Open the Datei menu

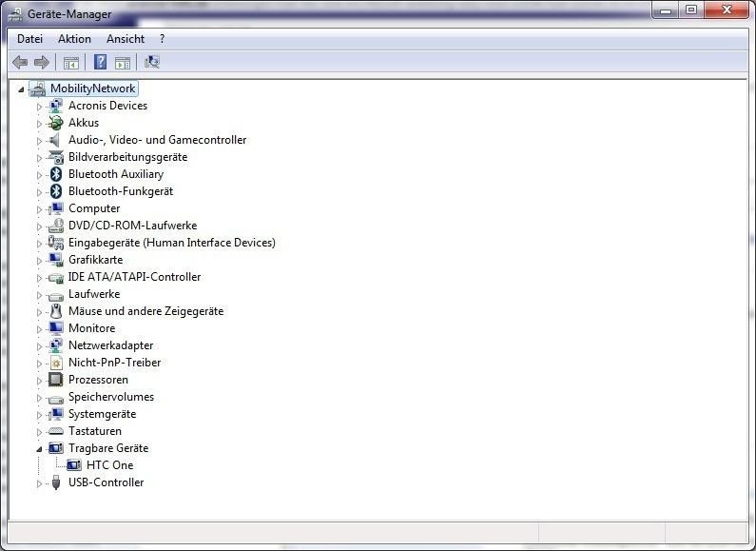(29, 39)
